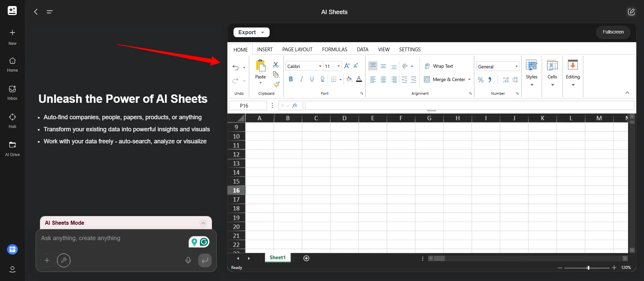
Task: Switch to the DATA ribbon tab
Action: tap(363, 50)
